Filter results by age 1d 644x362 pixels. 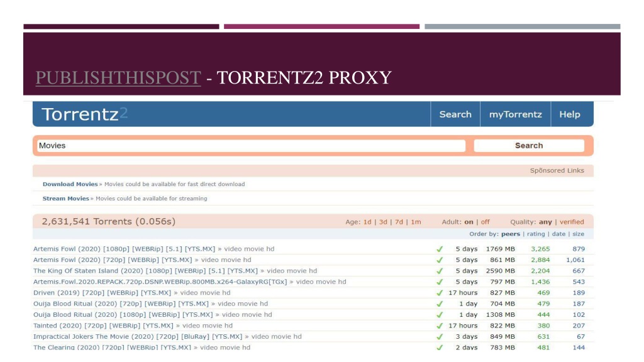tap(367, 222)
